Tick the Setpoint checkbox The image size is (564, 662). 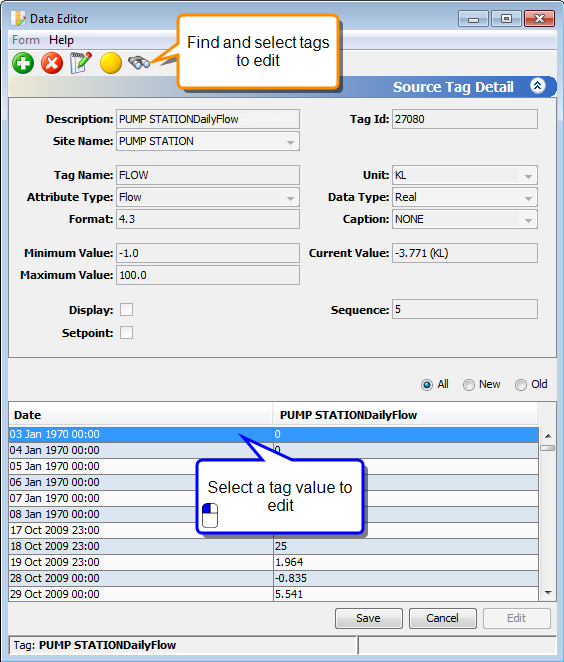(126, 333)
